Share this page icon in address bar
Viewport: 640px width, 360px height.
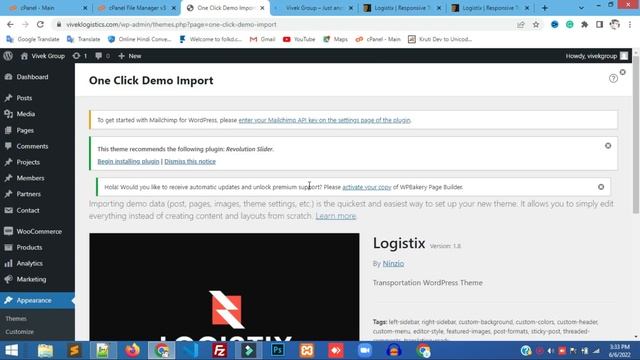[520, 24]
